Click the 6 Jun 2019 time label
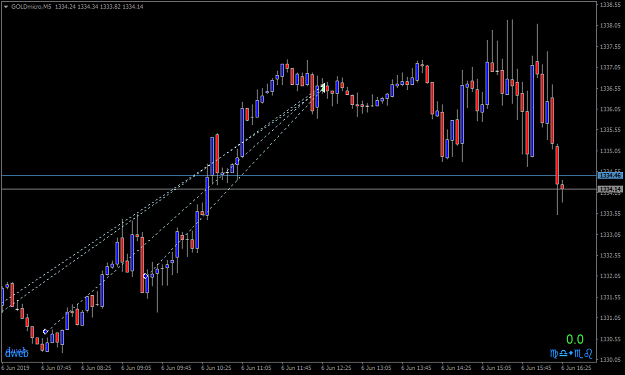 [16, 368]
